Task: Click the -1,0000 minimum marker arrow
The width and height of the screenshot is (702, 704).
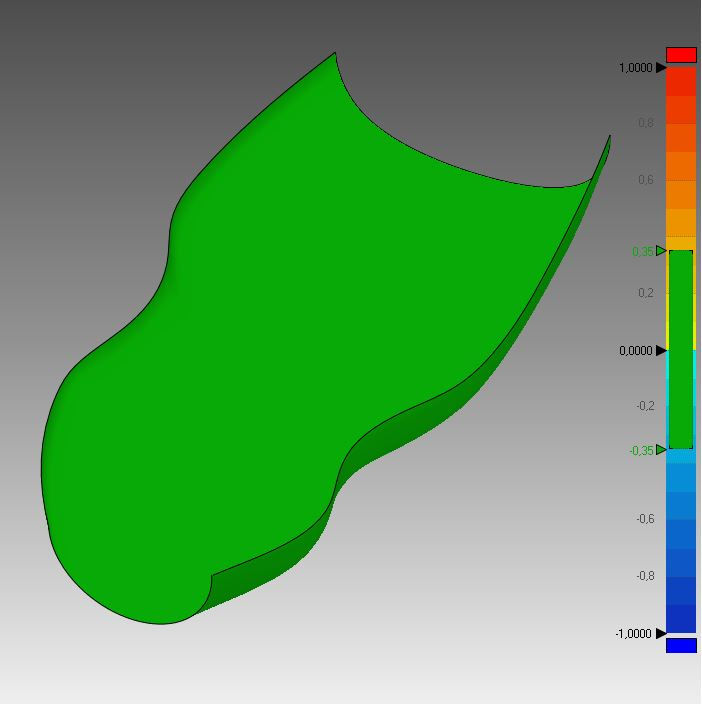Action: coord(661,634)
